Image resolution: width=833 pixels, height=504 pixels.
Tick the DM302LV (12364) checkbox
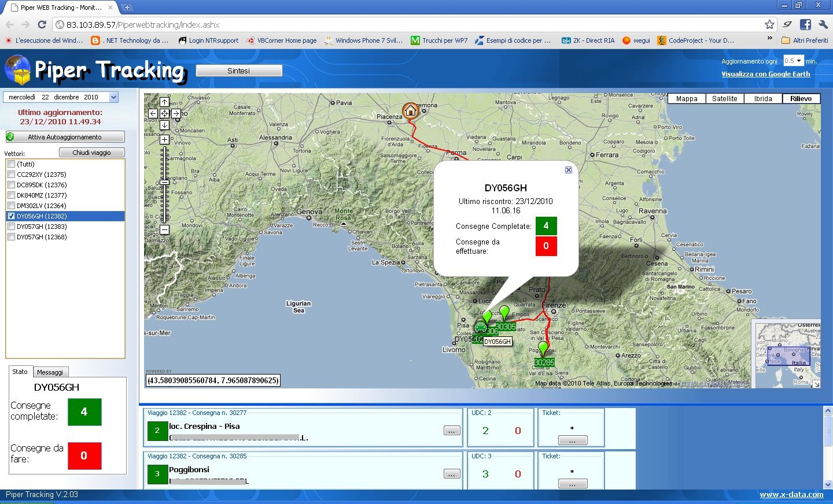point(11,206)
